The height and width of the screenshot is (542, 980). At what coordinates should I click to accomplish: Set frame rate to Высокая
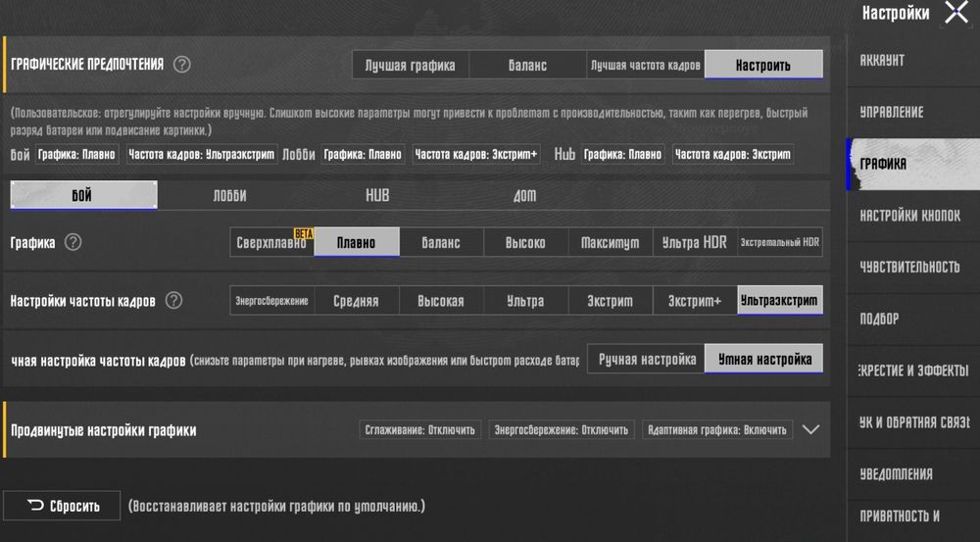click(441, 301)
